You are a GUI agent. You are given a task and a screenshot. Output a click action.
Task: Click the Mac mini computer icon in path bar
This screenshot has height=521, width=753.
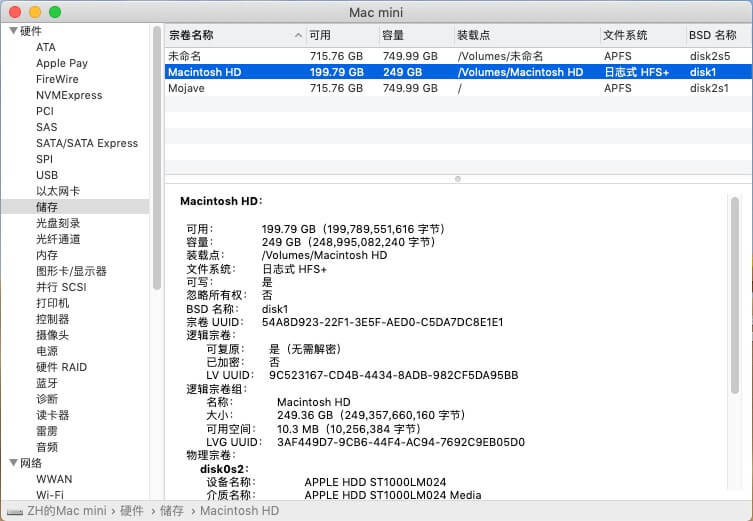[15, 512]
